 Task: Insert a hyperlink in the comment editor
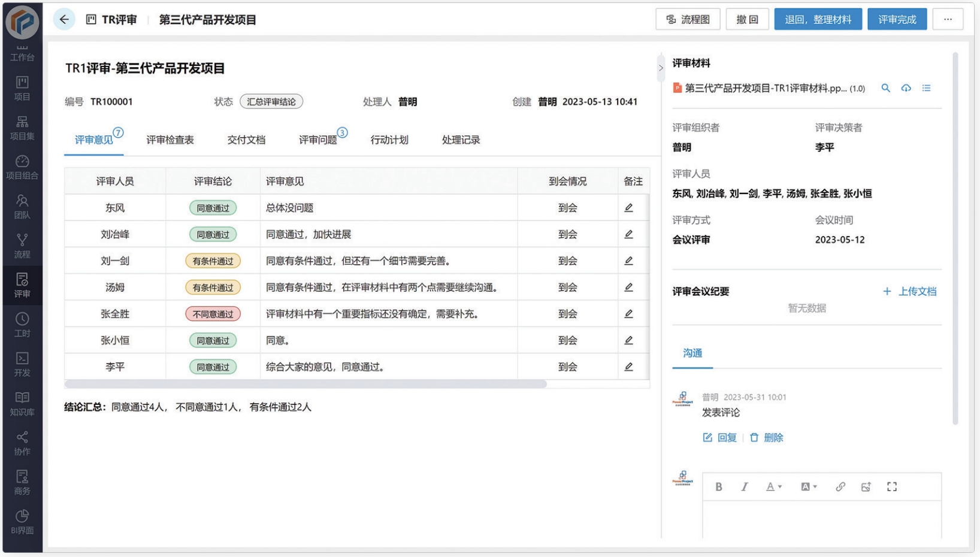[x=840, y=486]
